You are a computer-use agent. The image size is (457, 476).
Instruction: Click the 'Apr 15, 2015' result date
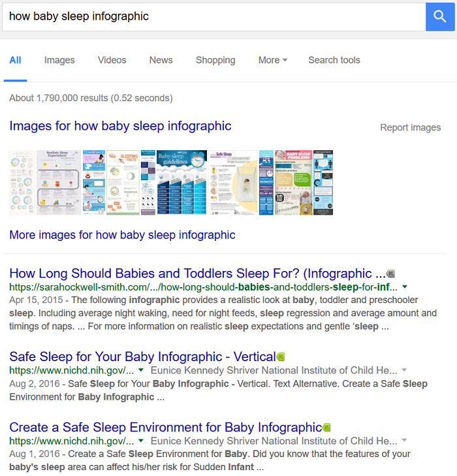click(36, 300)
